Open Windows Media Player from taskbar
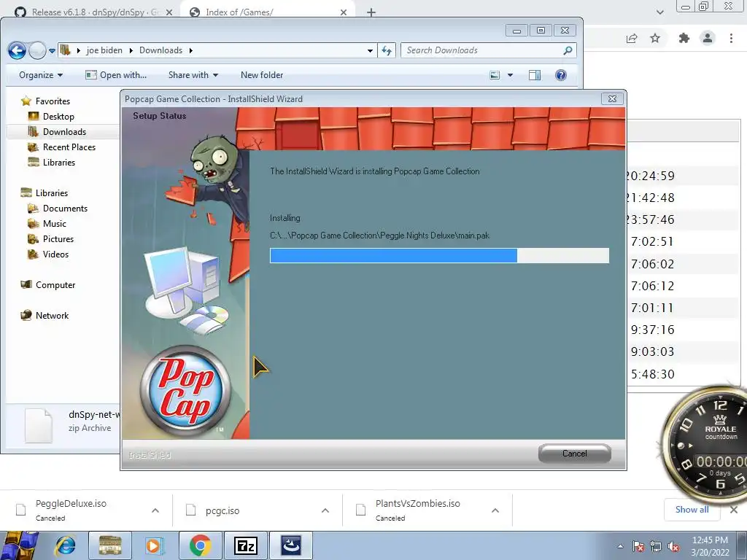Screen dimensions: 747x560 154,545
